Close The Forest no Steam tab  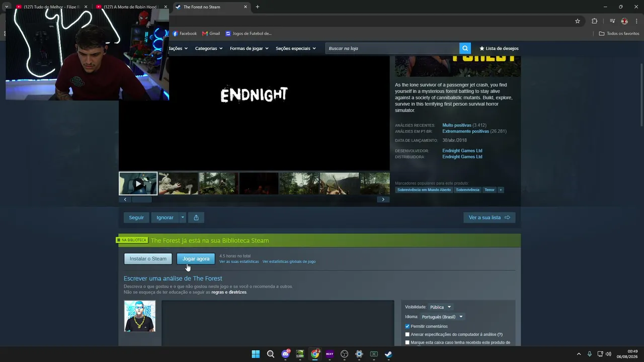[246, 7]
